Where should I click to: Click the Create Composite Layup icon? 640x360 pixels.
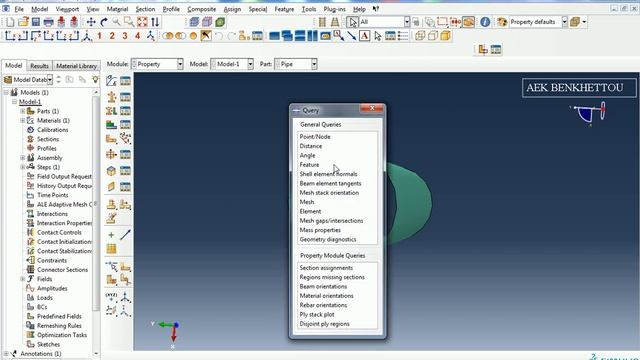(111, 124)
